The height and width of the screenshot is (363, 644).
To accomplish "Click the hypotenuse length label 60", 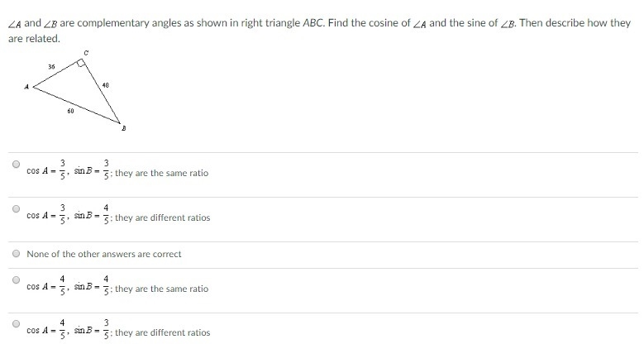I will [x=70, y=111].
